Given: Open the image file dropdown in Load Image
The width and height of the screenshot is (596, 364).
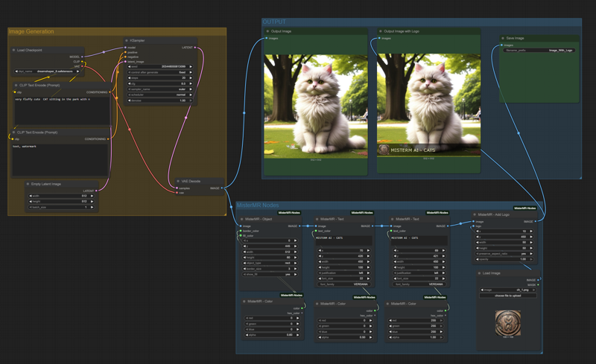Looking at the screenshot, I should 508,290.
